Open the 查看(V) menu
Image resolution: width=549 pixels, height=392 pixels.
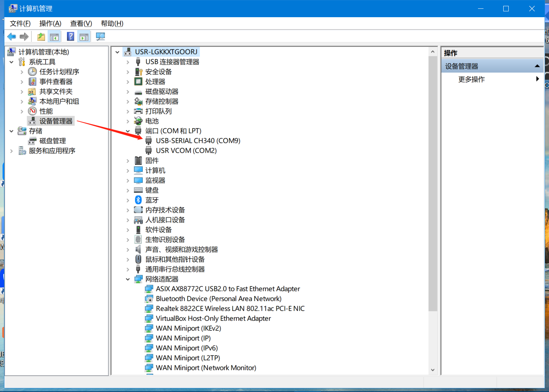point(81,23)
